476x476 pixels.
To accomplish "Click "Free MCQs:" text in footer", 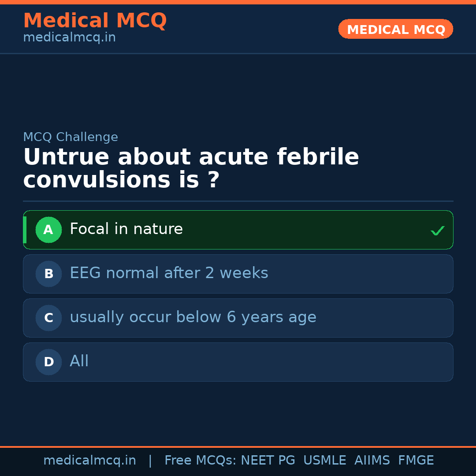I will tap(201, 461).
